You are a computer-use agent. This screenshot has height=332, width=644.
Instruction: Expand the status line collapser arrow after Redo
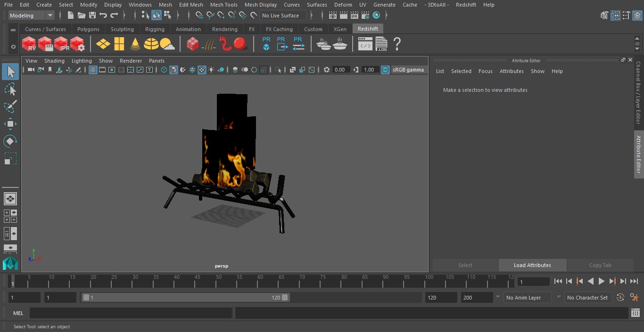coord(124,16)
